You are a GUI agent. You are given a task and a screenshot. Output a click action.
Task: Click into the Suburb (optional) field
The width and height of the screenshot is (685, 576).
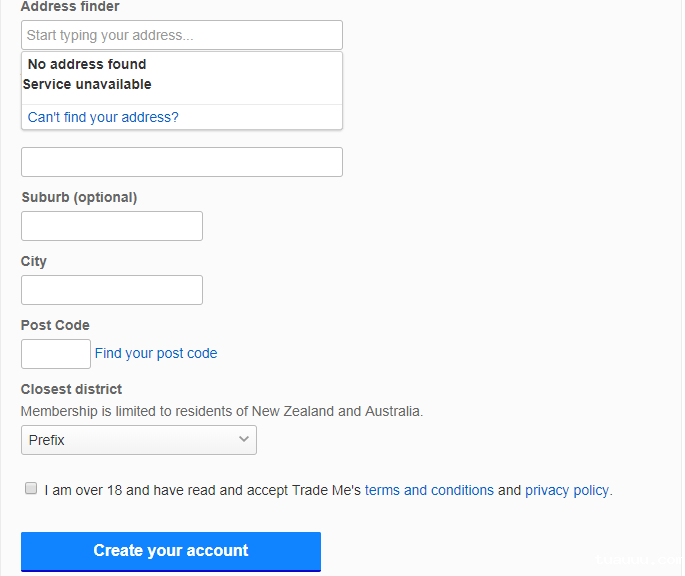tap(111, 226)
